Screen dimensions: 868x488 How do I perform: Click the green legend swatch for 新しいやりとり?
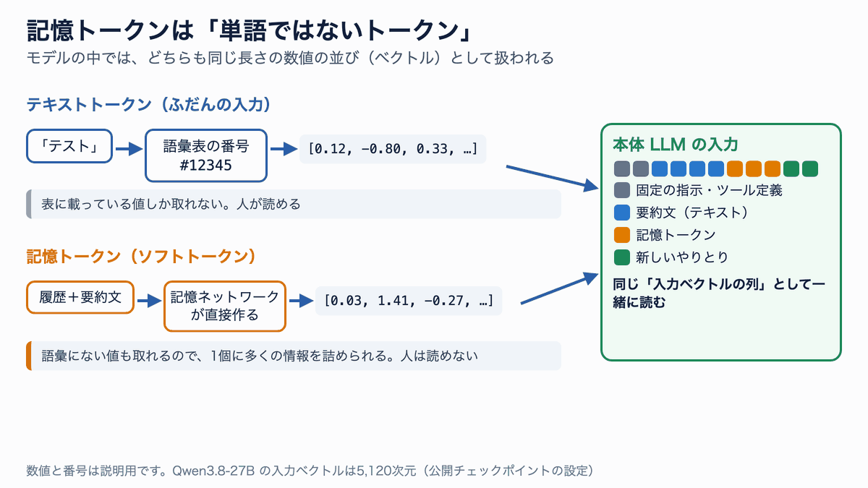[622, 257]
